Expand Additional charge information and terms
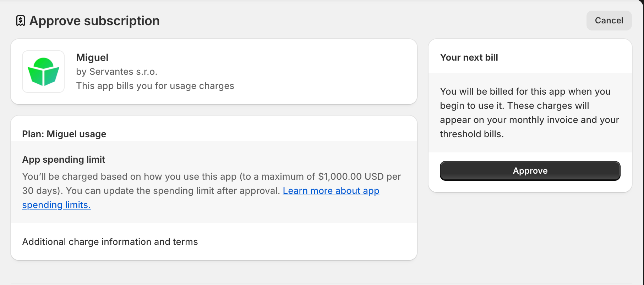 tap(110, 242)
